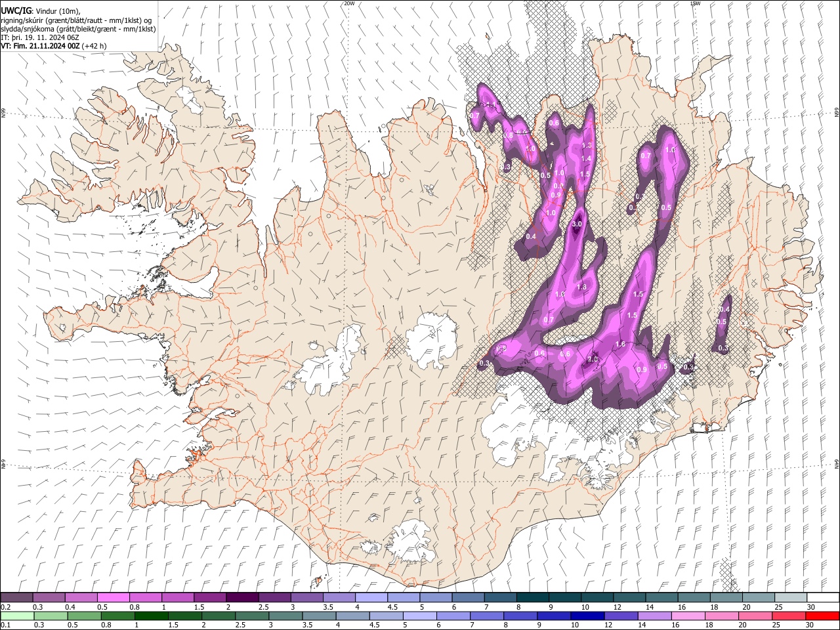Click the light lavender 4–4.5 snow legend swatch
The width and height of the screenshot is (840, 630).
point(371,598)
